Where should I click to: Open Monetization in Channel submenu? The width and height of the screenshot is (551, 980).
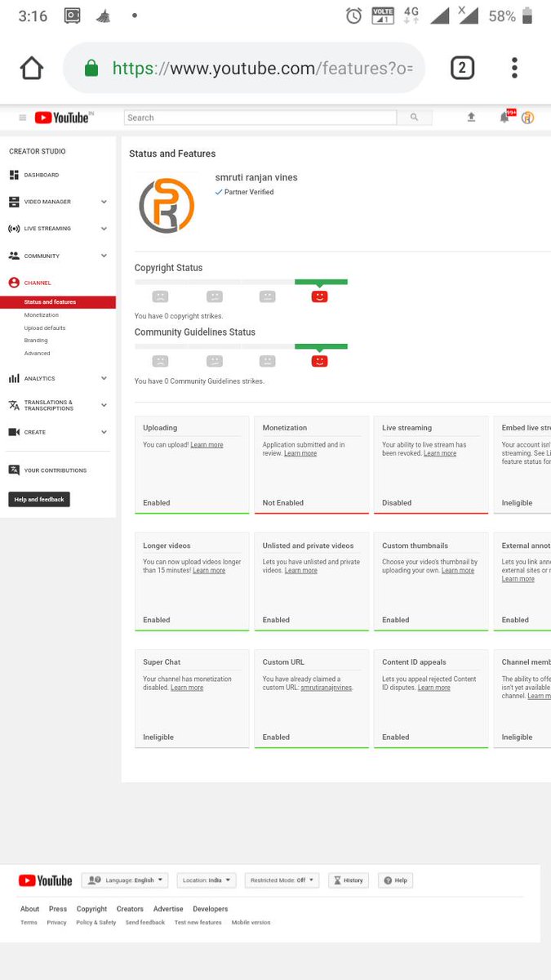[x=42, y=314]
